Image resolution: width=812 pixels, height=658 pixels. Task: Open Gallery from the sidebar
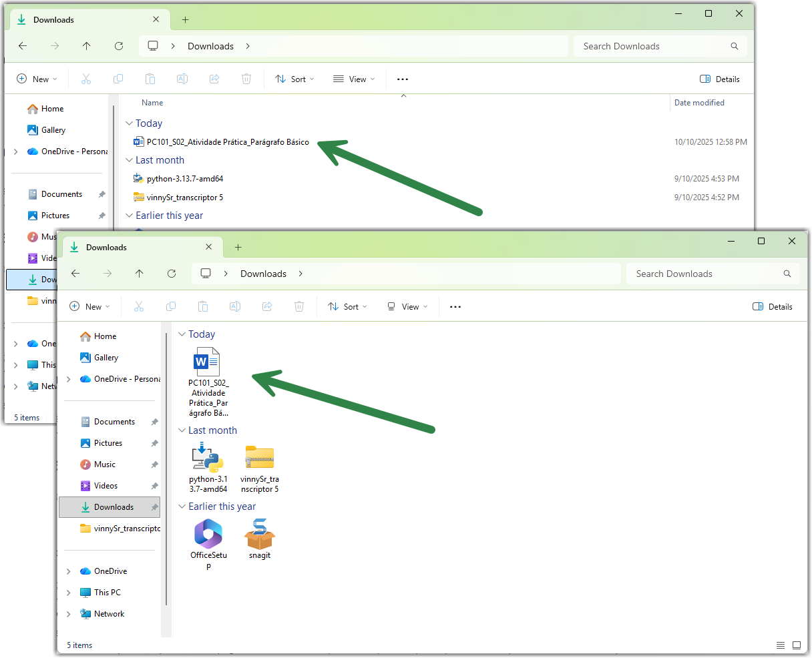(x=106, y=357)
